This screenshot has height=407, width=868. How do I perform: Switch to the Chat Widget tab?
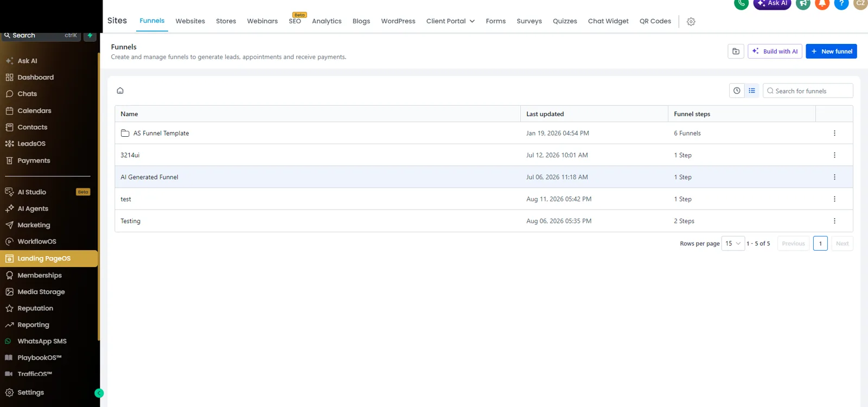(x=608, y=21)
